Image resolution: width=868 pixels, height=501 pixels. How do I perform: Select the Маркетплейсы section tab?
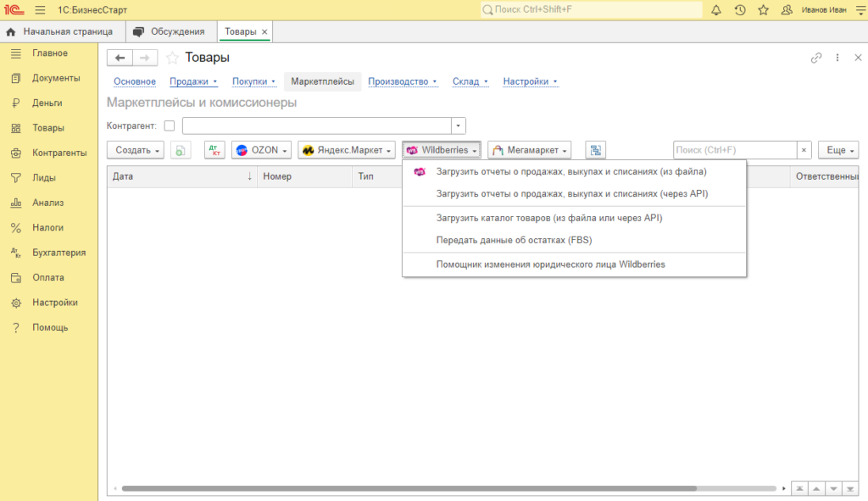pyautogui.click(x=323, y=81)
